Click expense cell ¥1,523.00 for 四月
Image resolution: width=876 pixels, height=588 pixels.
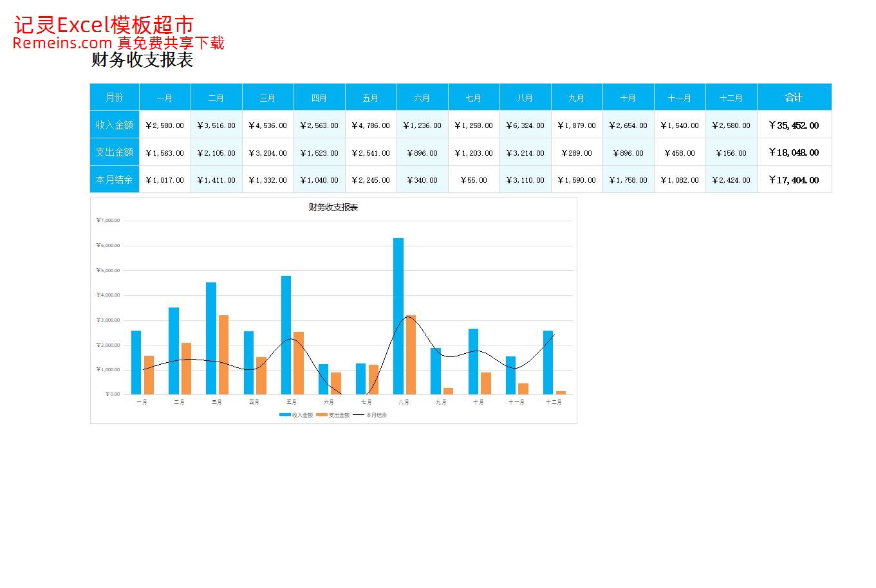point(319,152)
